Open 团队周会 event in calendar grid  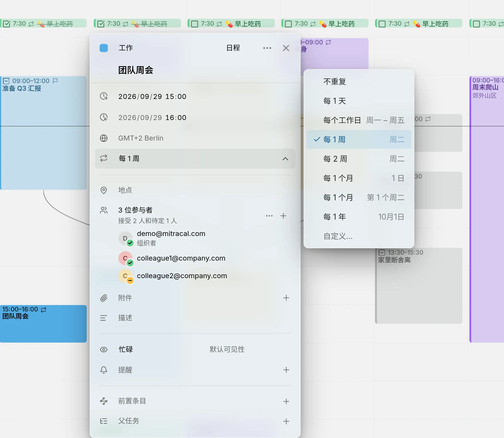43,324
